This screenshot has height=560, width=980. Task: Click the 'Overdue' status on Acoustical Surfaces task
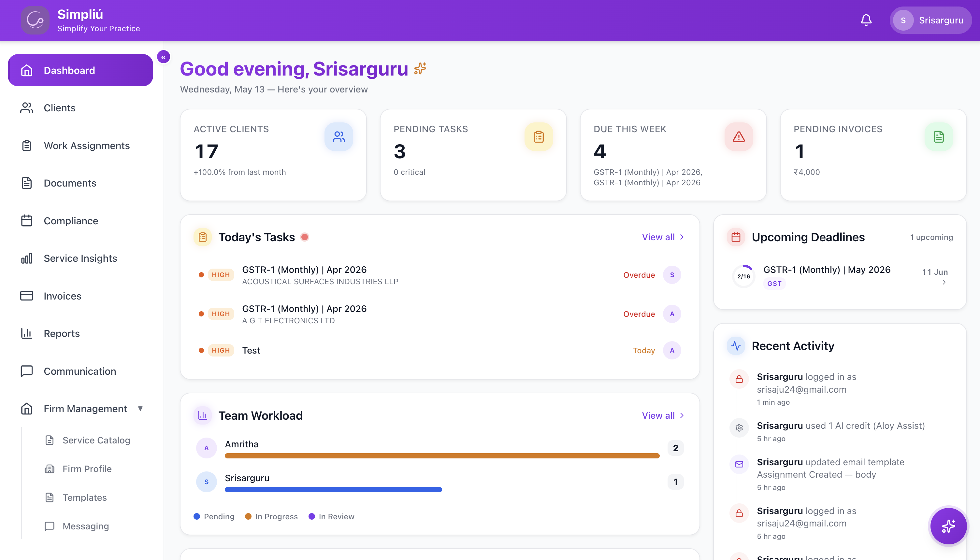coord(639,275)
